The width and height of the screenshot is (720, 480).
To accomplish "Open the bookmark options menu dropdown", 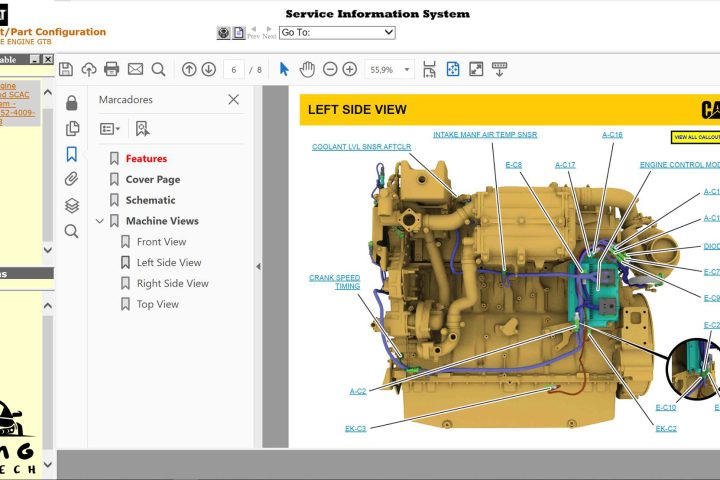I will click(x=110, y=129).
